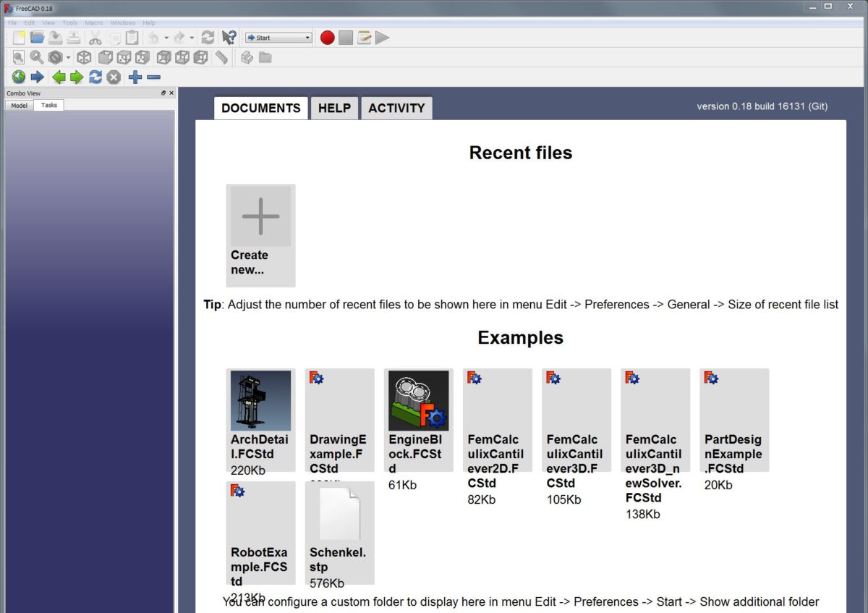Expand the Undo history arrow
Viewport: 868px width, 613px height.
click(166, 38)
